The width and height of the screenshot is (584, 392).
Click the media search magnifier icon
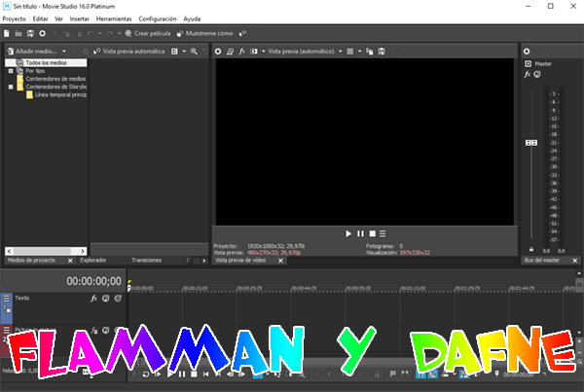[x=194, y=52]
